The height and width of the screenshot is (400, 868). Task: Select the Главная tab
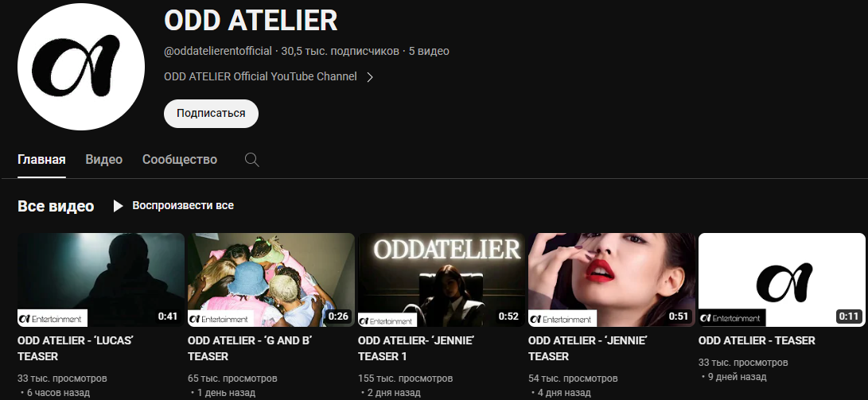point(41,160)
